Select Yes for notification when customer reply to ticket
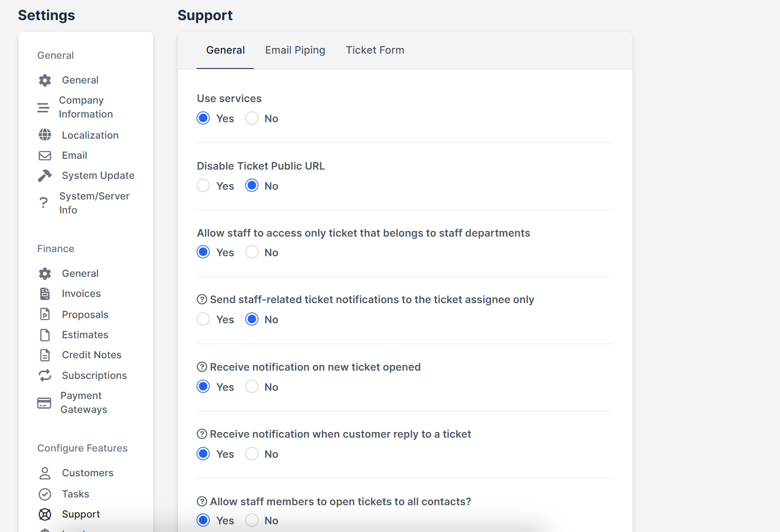This screenshot has width=780, height=532. [203, 454]
